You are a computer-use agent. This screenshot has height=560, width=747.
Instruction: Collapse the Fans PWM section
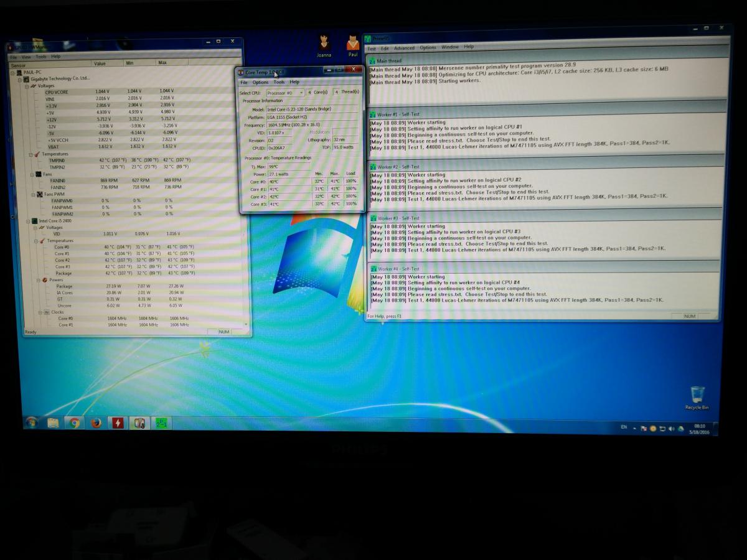(33, 194)
